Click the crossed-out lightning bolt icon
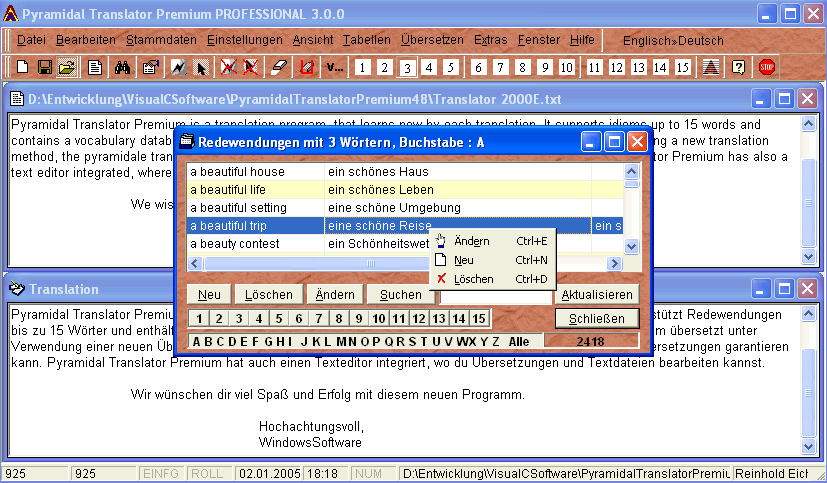 coord(228,67)
